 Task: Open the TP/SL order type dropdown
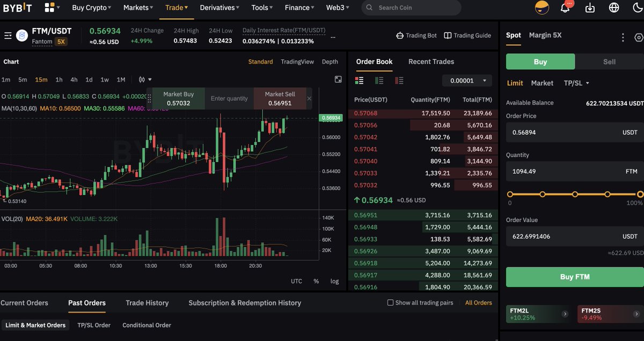pos(576,83)
